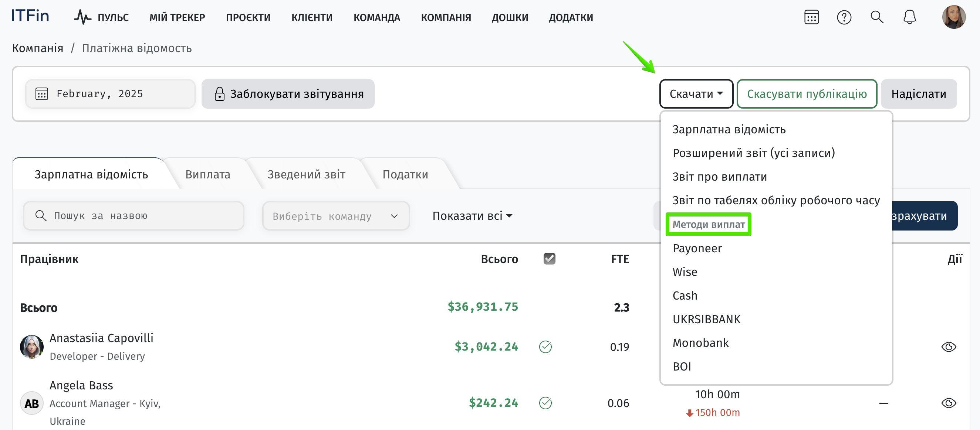Open КОМПАНІЯ menu

(446, 17)
